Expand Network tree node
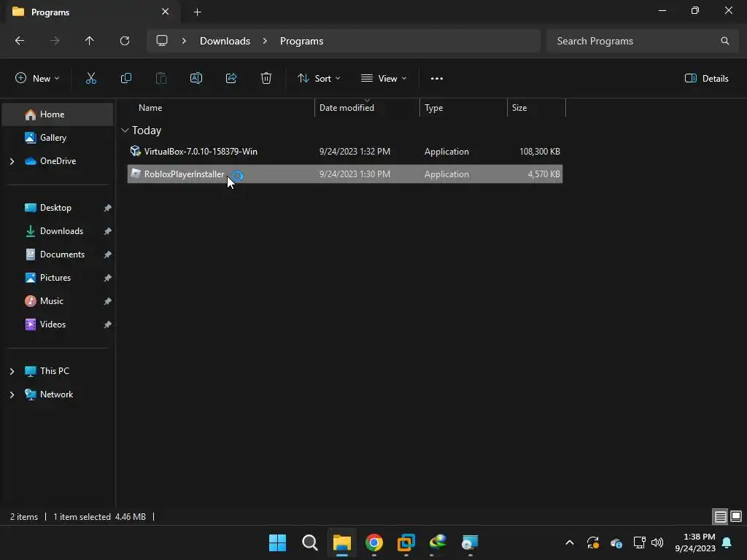 (x=12, y=394)
